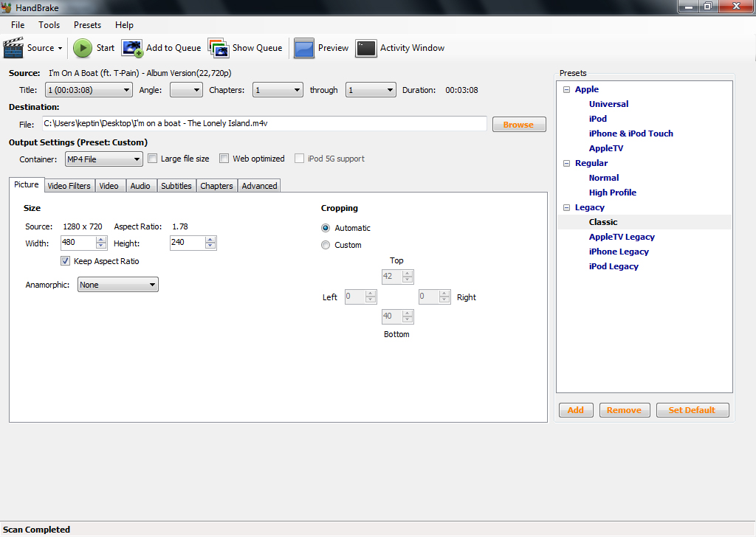The width and height of the screenshot is (756, 537).
Task: Open the Presets menu
Action: [87, 25]
